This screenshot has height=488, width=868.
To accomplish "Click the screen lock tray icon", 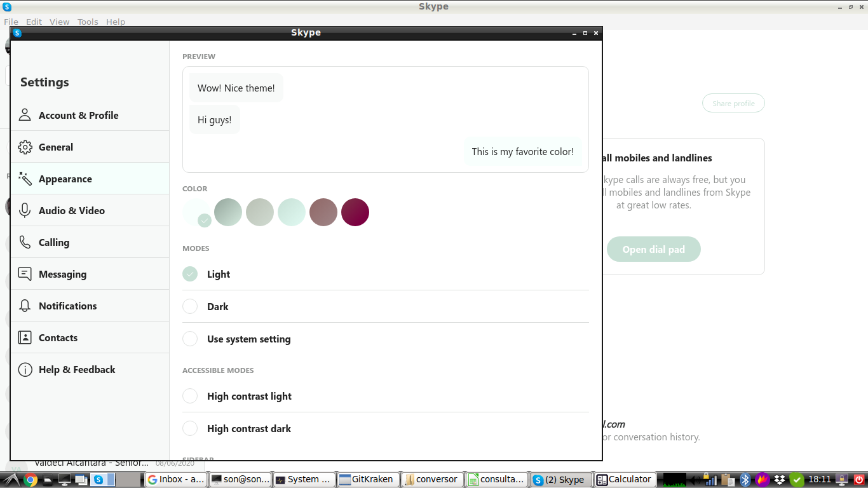I will tap(843, 480).
